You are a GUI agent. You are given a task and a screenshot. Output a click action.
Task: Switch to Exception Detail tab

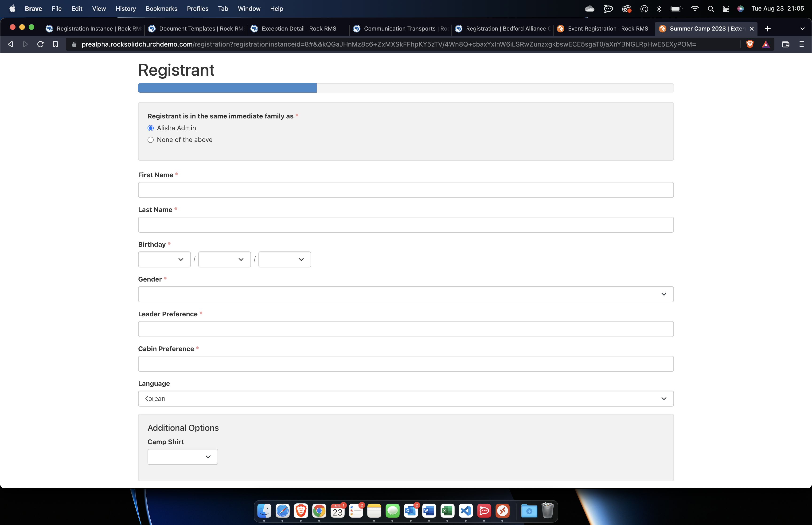point(298,29)
